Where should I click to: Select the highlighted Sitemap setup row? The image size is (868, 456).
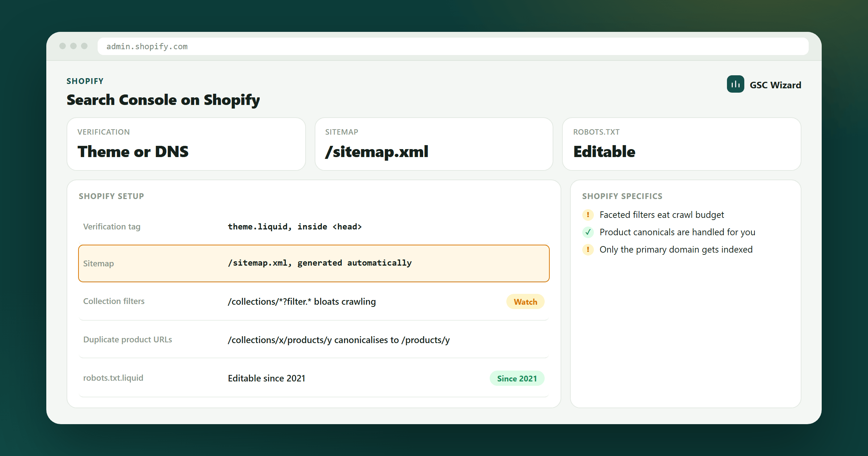pos(314,263)
